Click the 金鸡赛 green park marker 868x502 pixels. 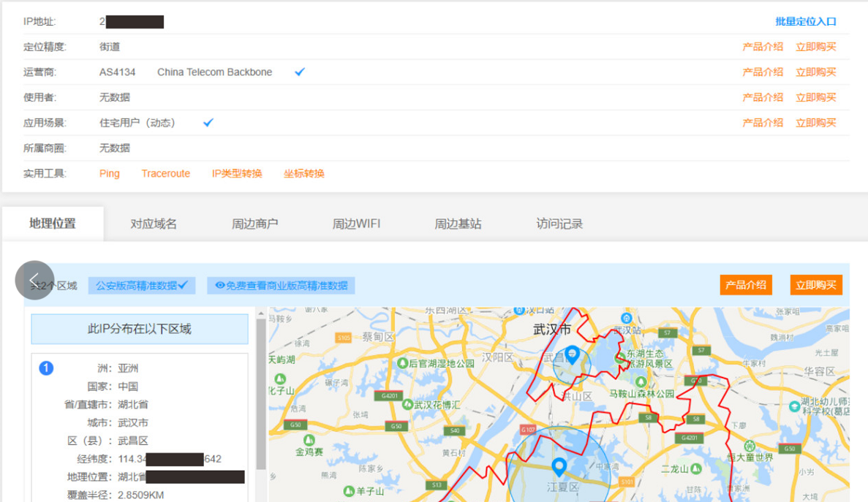tap(309, 441)
